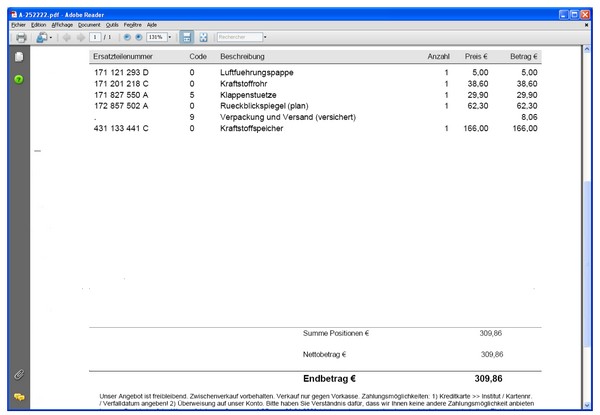Expand the collaboration tool dropdown arrow

[x=51, y=37]
